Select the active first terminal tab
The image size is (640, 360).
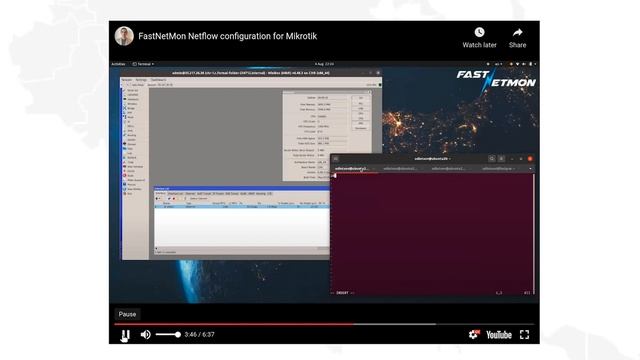coord(354,169)
